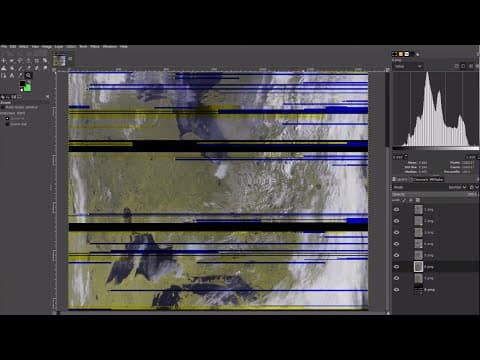This screenshot has height=360, width=480.
Task: Adjust layer Opacity slider
Action: point(435,194)
